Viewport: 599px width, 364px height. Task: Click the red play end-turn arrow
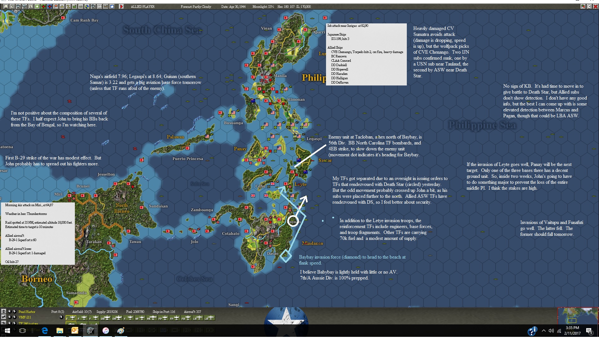(x=121, y=6)
